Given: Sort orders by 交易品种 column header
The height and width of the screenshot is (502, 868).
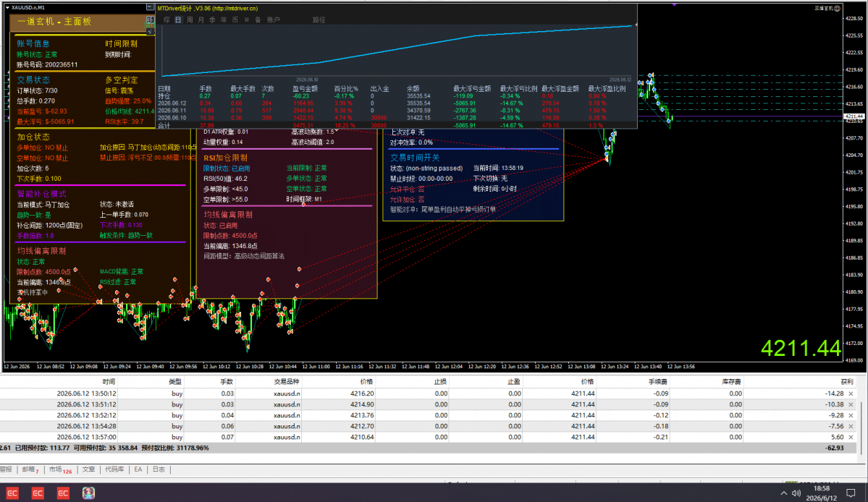Looking at the screenshot, I should [x=269, y=381].
